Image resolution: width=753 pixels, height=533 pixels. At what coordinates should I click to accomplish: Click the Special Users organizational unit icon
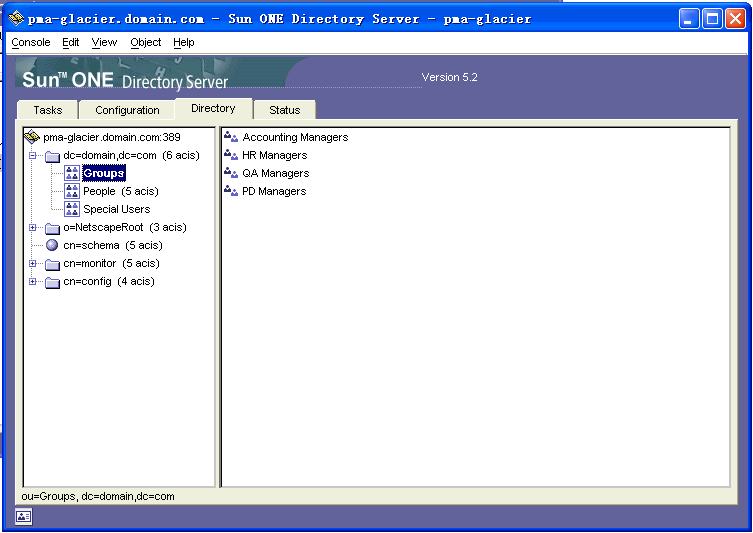(72, 209)
